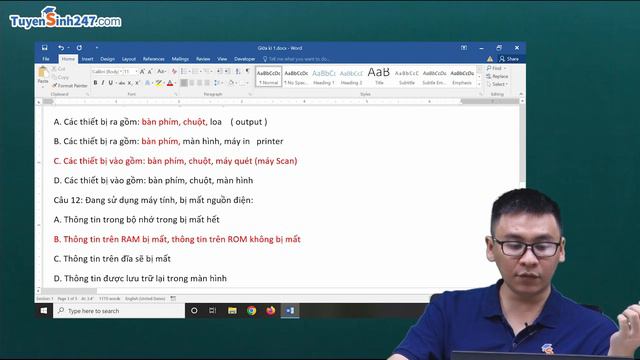Open Windows Start menu

coord(44,311)
